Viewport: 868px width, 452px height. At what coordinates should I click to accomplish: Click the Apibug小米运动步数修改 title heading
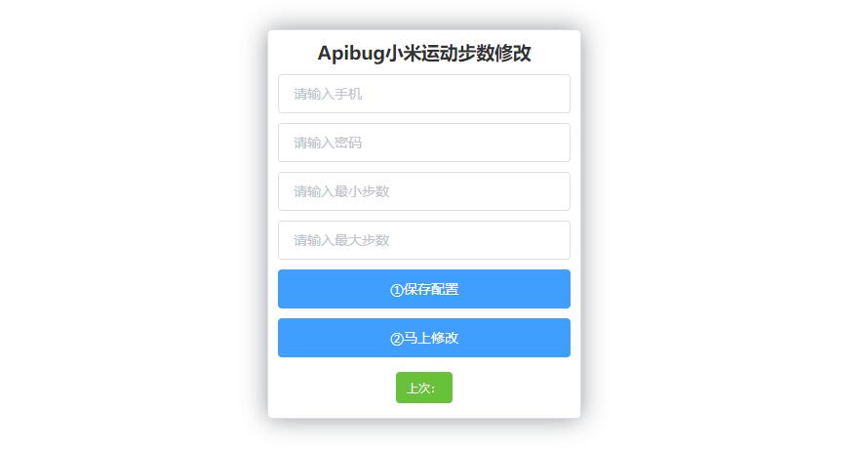(424, 53)
